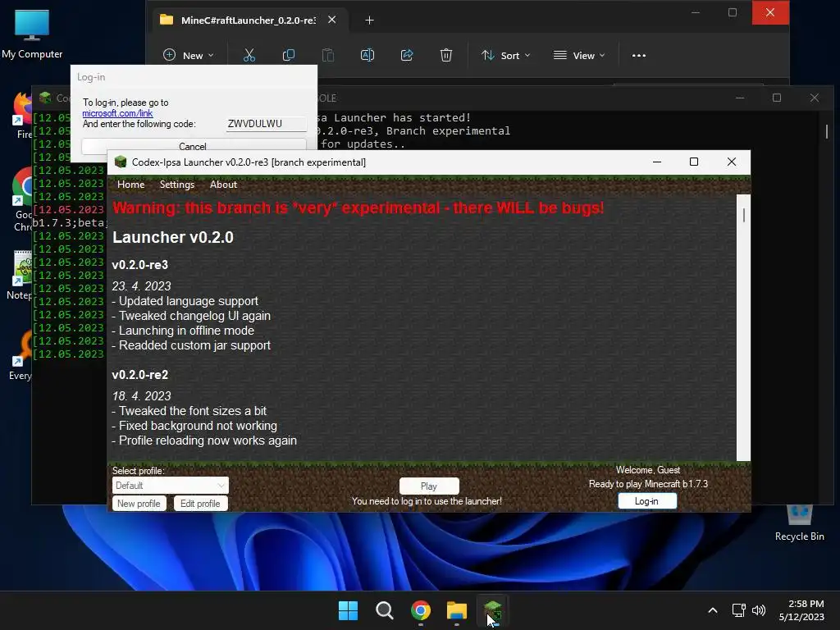Screen dimensions: 840x630
Task: Click 'Ready to play Minecraft b1.7.3' text
Action: [648, 484]
